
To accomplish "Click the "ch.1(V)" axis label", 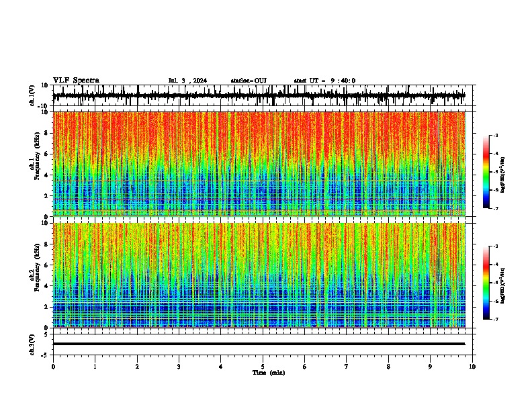I will point(32,95).
